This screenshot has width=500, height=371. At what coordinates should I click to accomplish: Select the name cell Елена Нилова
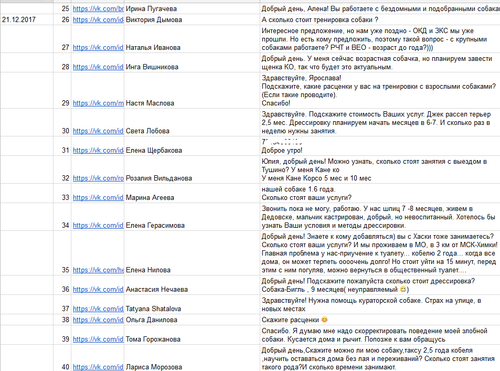tap(192, 253)
